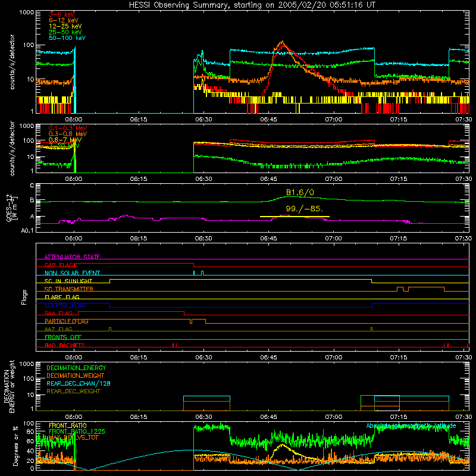
Task: Select the FRONTS_OFF flag label
Action: [x=63, y=337]
